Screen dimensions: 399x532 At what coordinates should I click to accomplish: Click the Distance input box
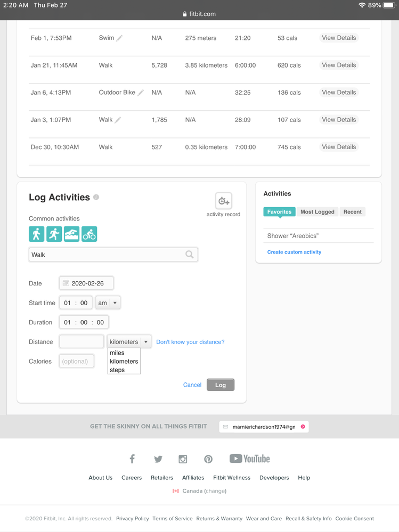point(82,342)
